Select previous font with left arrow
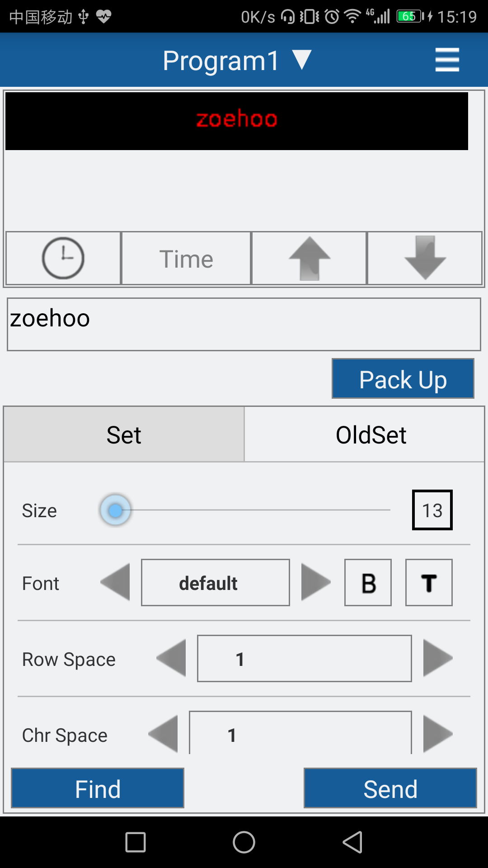Viewport: 488px width, 868px height. click(116, 582)
